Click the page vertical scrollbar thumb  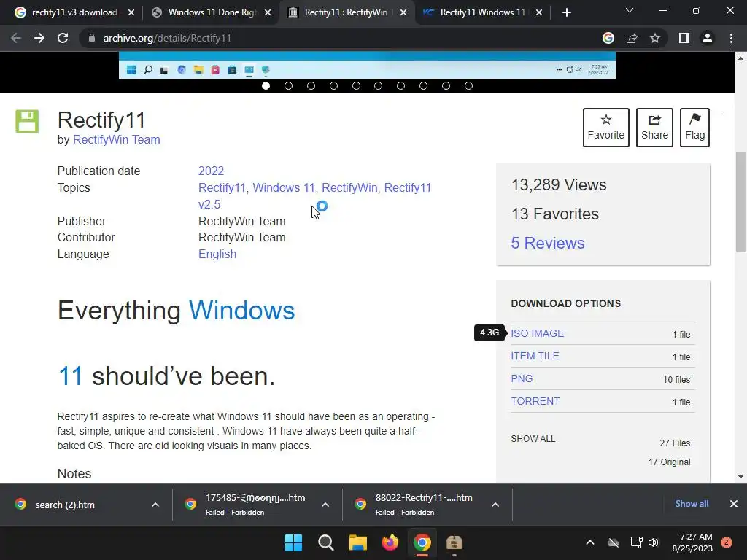(x=740, y=203)
